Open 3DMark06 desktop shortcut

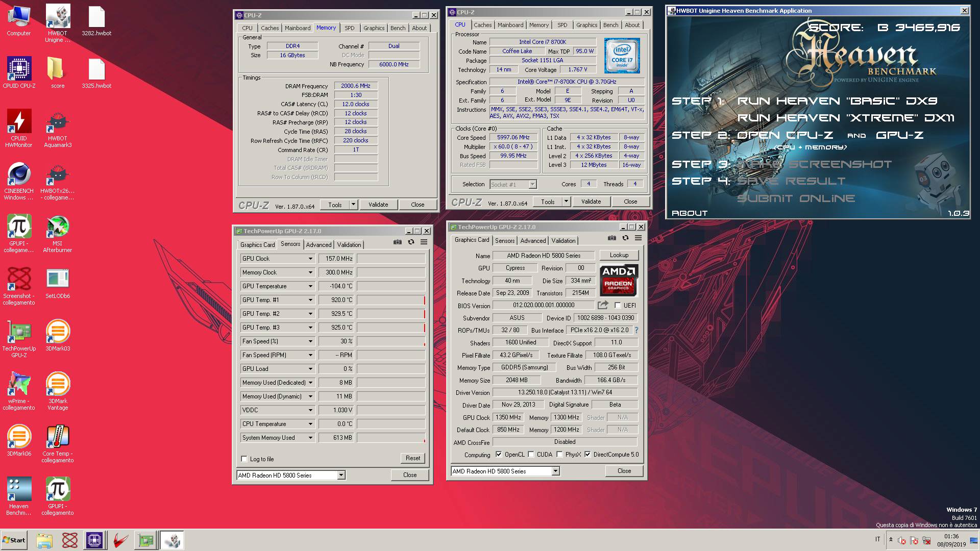coord(19,441)
